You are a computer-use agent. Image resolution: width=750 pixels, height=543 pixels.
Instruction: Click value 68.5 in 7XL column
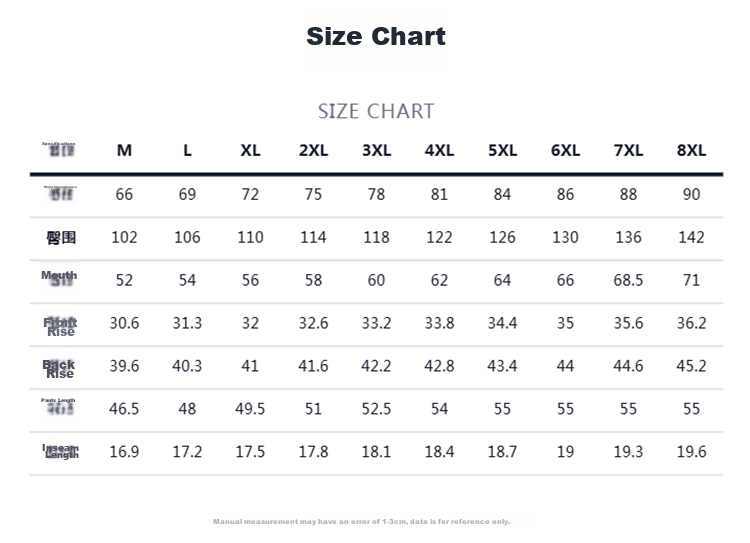pos(628,280)
